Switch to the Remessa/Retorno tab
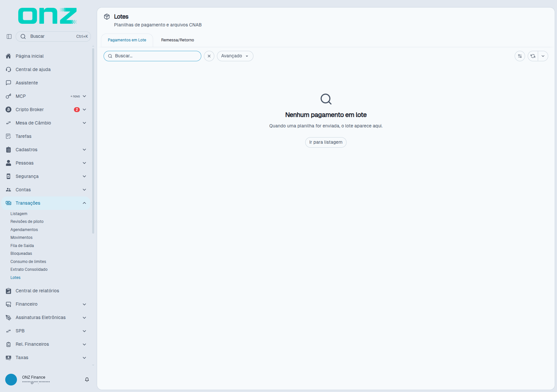This screenshot has height=392, width=557. pyautogui.click(x=178, y=40)
